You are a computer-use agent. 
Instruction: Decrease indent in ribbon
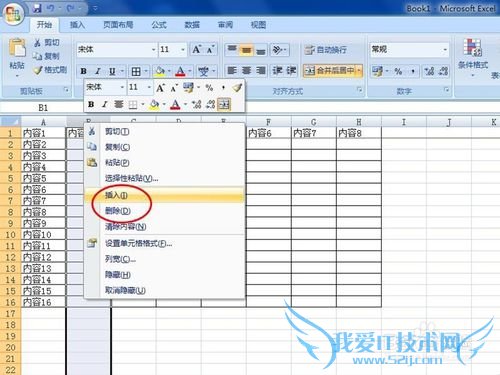pyautogui.click(x=277, y=70)
